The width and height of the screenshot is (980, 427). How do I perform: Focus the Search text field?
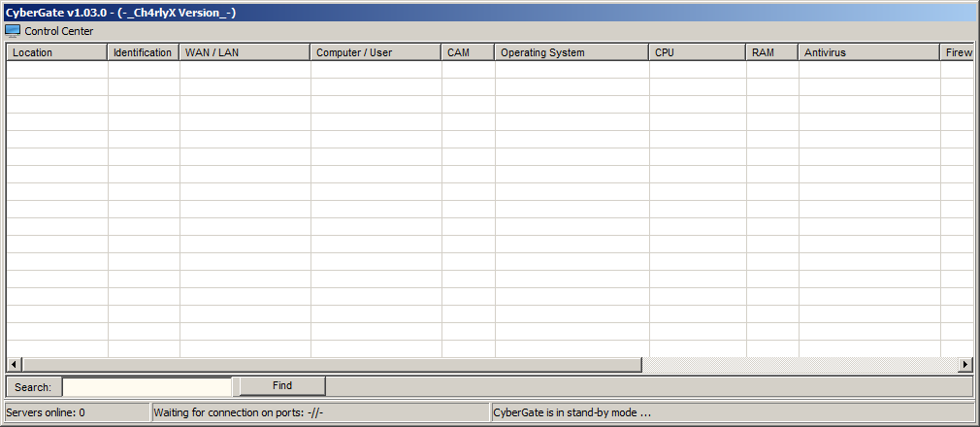(x=147, y=386)
